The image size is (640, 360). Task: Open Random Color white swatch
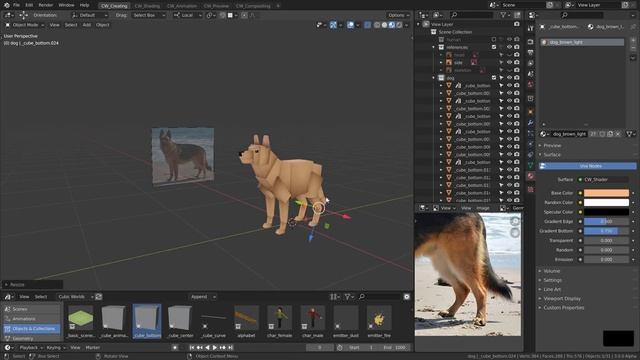click(606, 202)
